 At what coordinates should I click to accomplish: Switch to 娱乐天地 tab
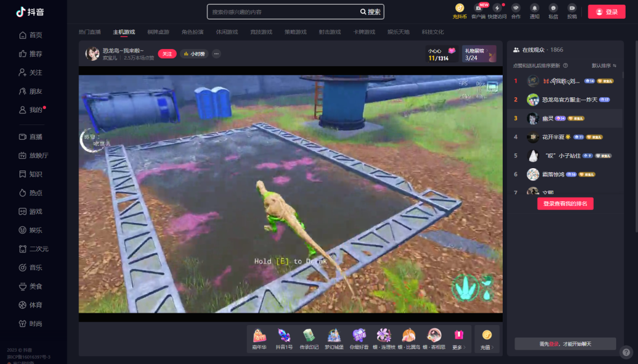pyautogui.click(x=398, y=32)
